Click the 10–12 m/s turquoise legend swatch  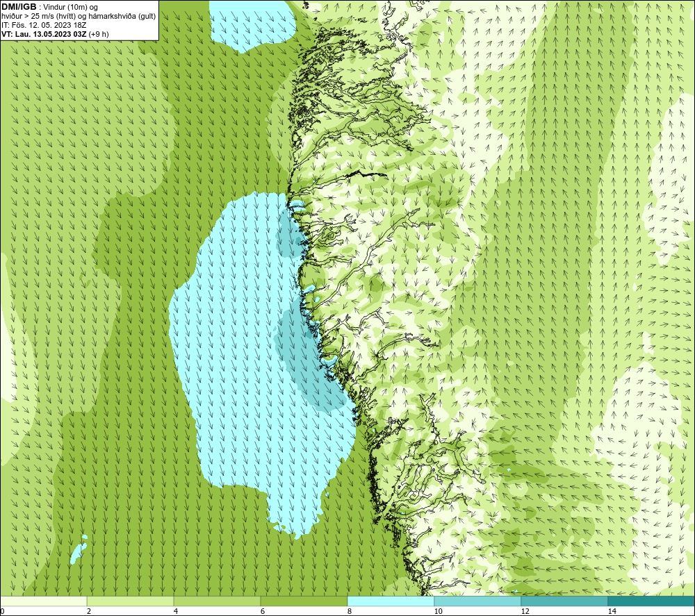(478, 601)
